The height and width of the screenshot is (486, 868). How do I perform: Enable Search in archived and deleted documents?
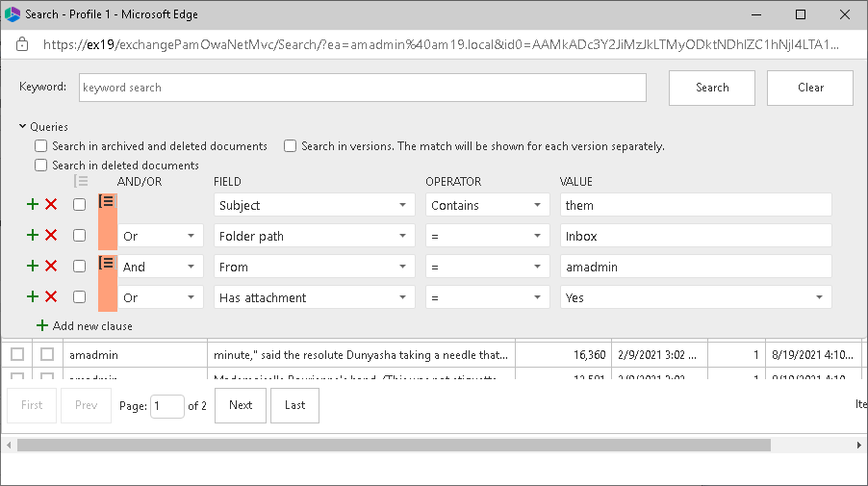point(41,146)
